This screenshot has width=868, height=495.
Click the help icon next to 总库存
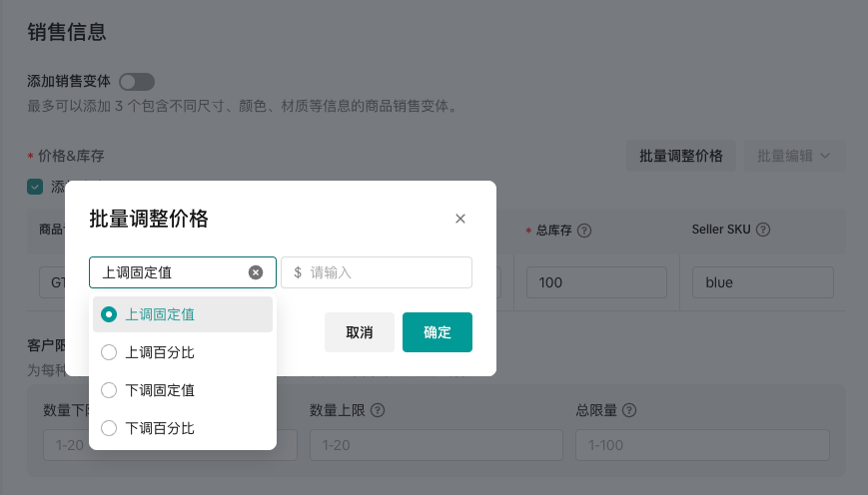585,231
